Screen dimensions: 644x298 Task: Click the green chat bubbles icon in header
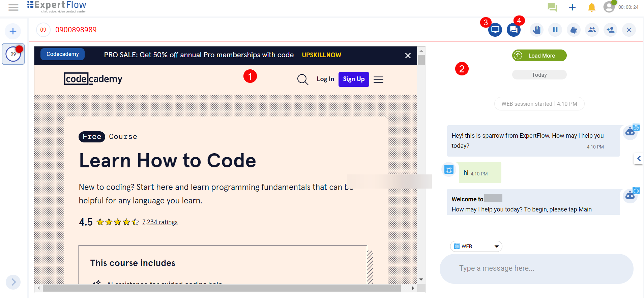[552, 7]
